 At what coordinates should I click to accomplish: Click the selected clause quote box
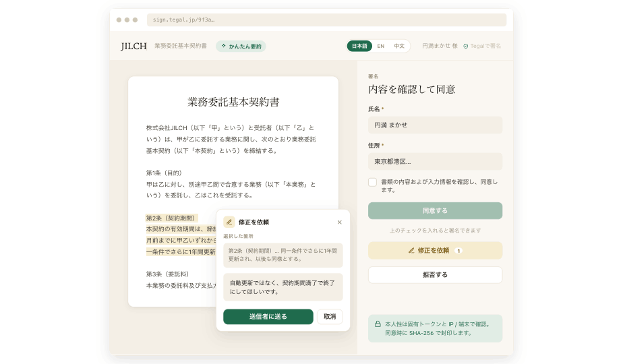(283, 255)
